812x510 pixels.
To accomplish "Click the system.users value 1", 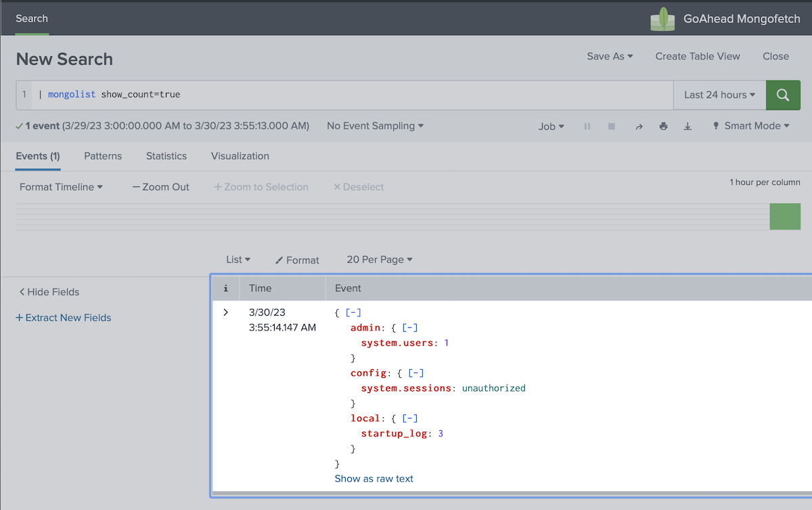I will (x=446, y=343).
